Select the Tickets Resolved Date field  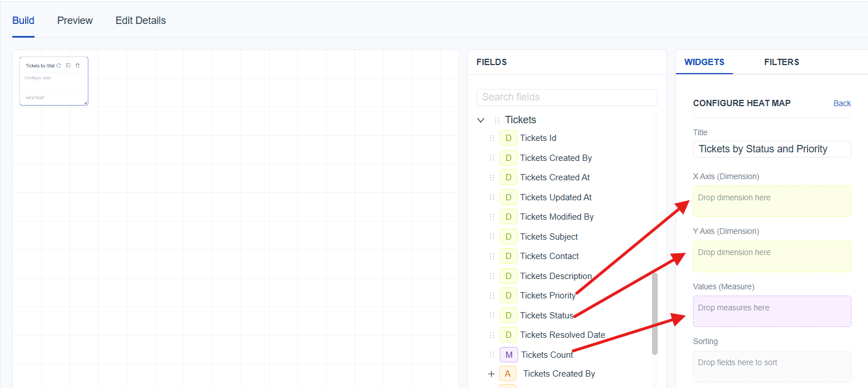click(562, 335)
